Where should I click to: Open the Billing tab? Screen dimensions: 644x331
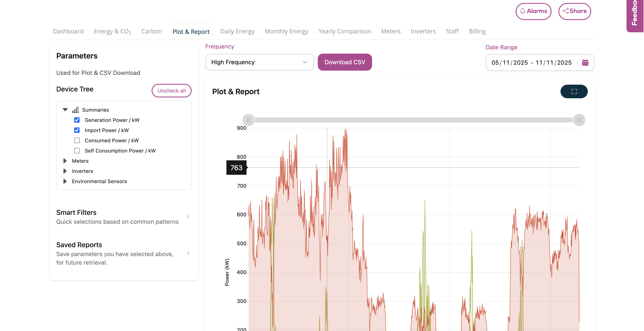coord(477,31)
